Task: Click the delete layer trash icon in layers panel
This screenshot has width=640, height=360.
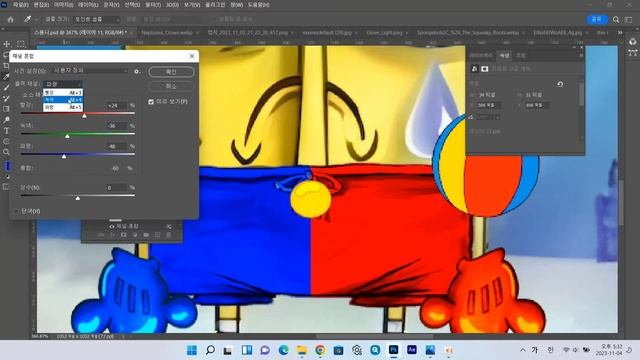Action: (x=169, y=235)
